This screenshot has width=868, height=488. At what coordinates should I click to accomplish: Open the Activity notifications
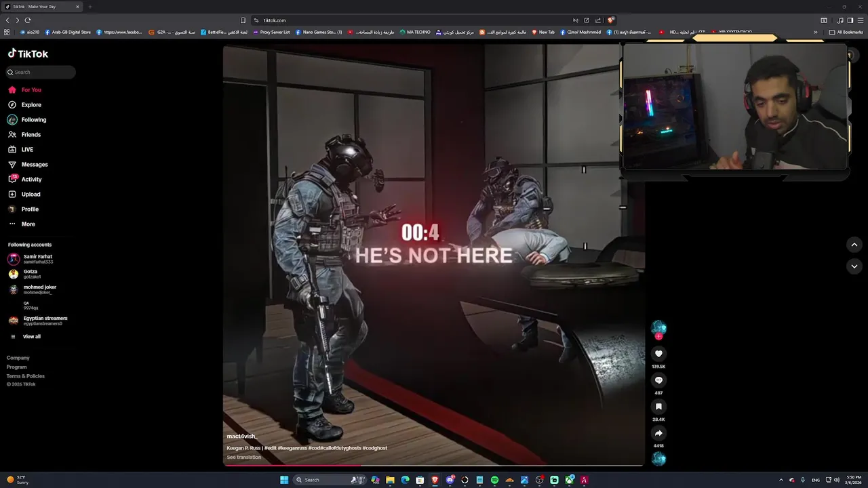[24, 179]
